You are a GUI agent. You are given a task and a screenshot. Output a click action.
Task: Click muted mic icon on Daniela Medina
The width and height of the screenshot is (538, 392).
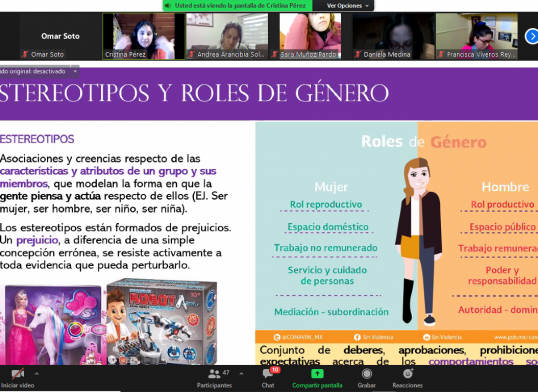(358, 54)
